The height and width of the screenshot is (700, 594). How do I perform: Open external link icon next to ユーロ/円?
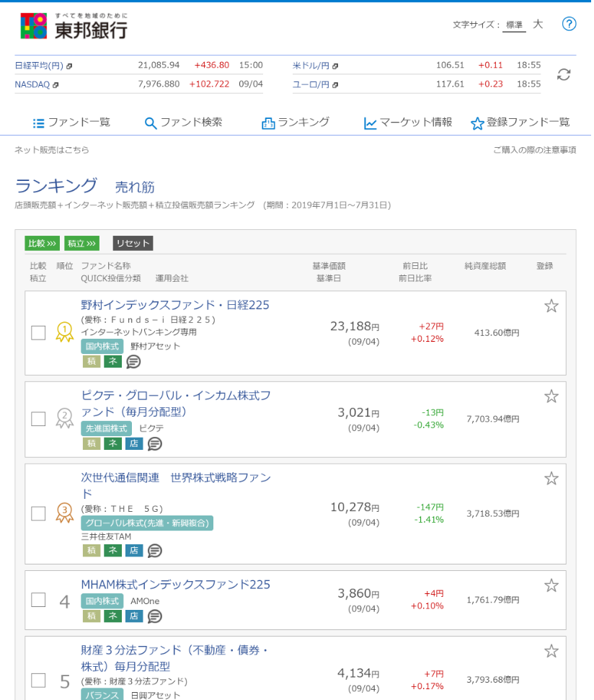335,85
